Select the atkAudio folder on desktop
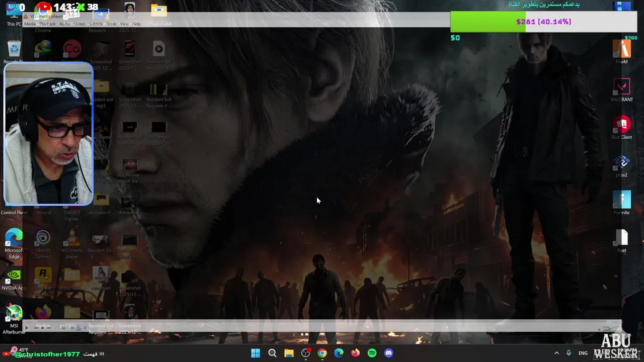 click(101, 204)
